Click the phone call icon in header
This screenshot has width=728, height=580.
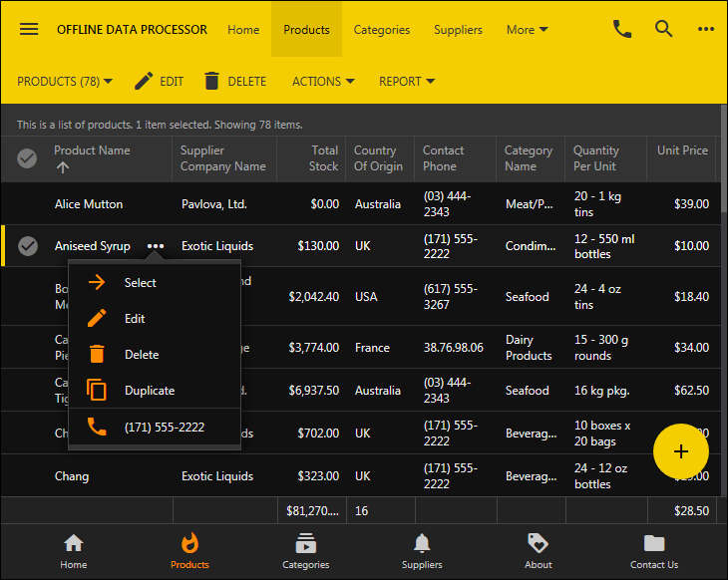point(622,29)
